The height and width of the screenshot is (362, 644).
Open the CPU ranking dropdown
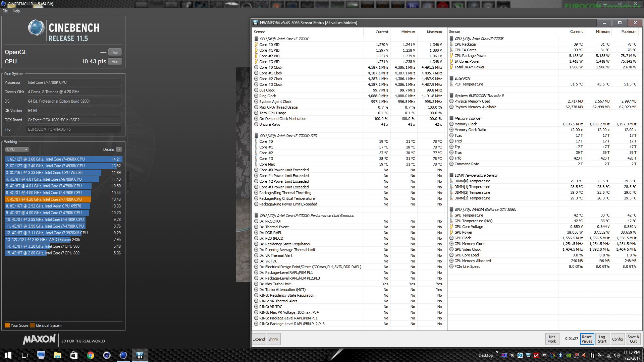17,149
